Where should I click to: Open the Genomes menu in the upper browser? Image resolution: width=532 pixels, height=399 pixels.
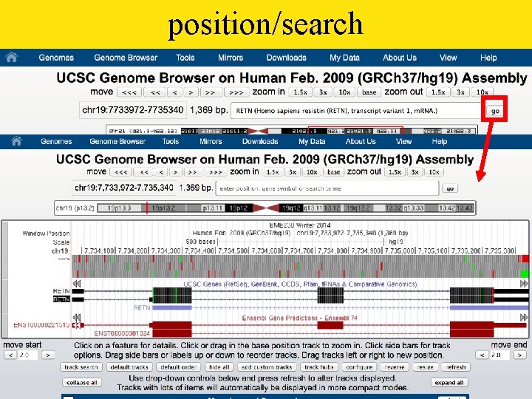coord(56,58)
